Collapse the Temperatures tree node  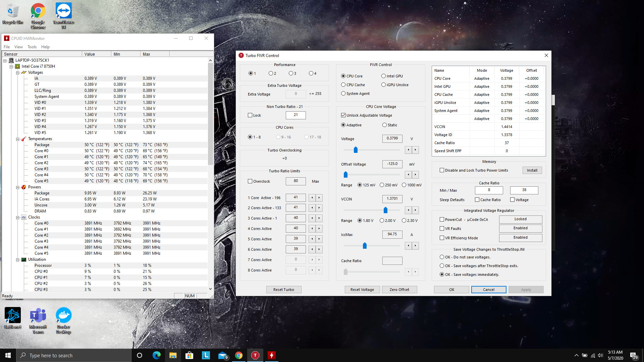click(17, 139)
